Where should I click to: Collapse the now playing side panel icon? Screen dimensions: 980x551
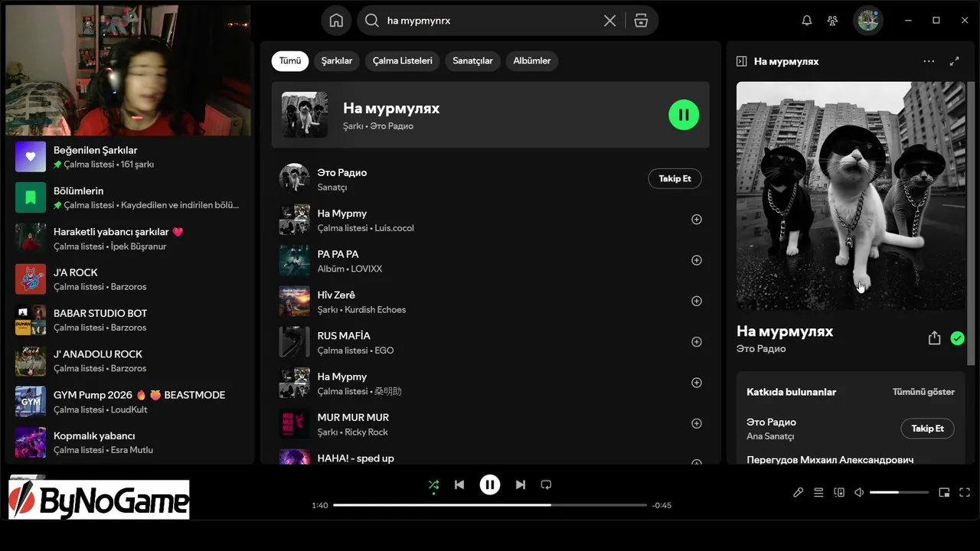741,61
